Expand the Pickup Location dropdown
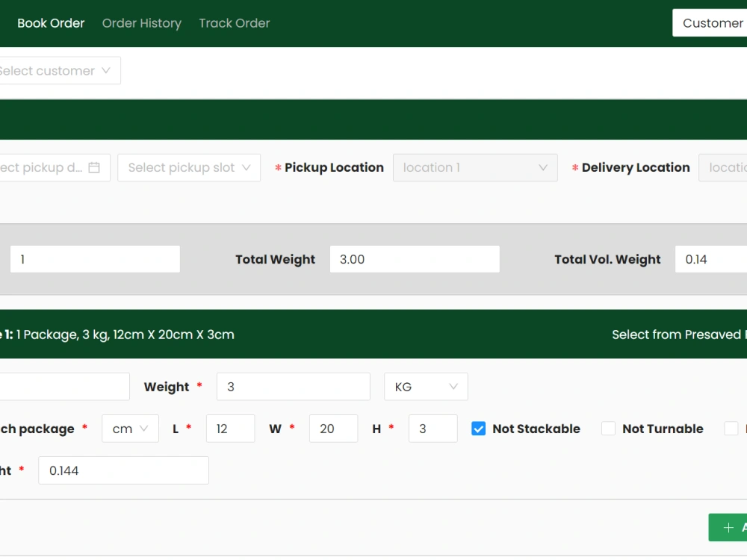The image size is (747, 560). pyautogui.click(x=475, y=167)
